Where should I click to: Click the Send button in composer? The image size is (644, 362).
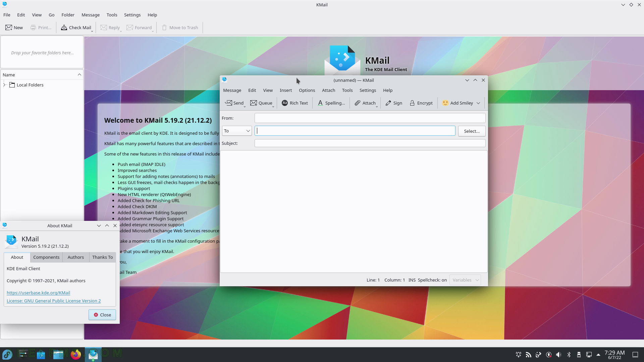pos(234,103)
